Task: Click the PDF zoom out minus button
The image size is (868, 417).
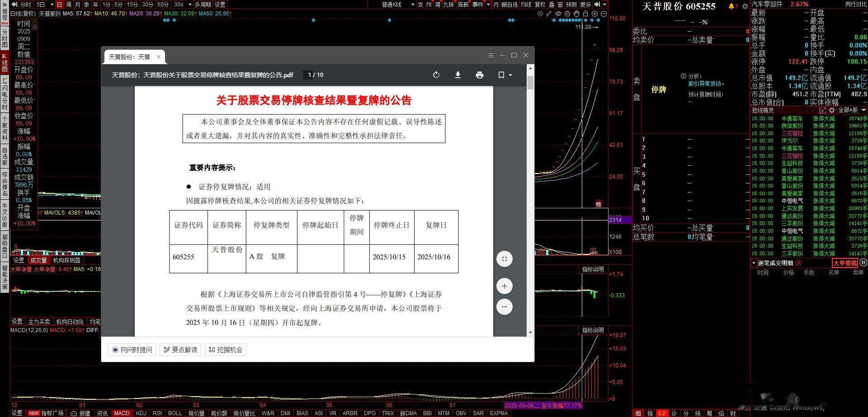Action: 504,307
